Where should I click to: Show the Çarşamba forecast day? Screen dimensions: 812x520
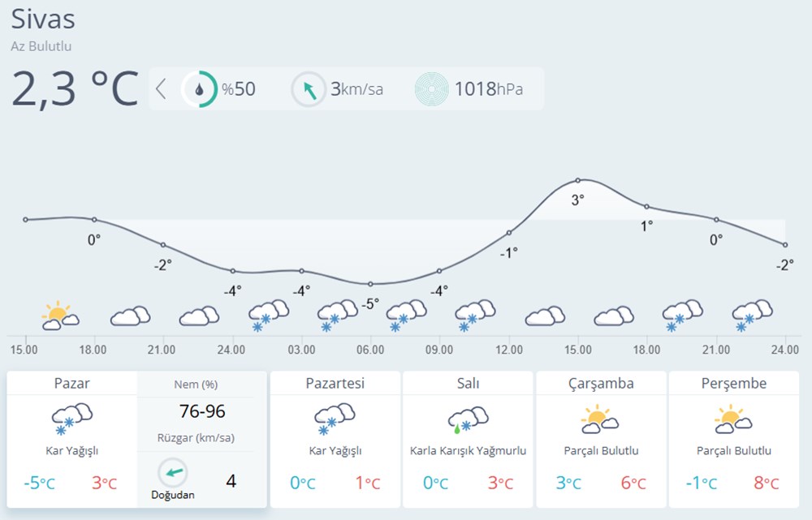601,383
